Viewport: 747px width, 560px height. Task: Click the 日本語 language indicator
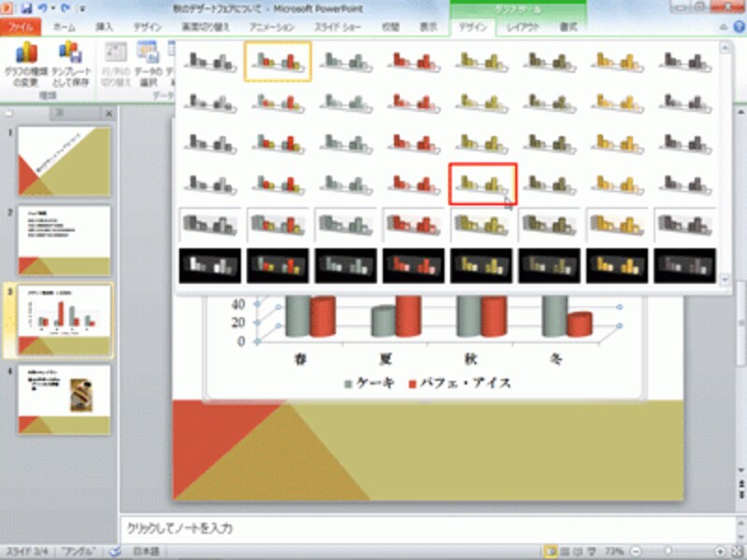(x=147, y=552)
